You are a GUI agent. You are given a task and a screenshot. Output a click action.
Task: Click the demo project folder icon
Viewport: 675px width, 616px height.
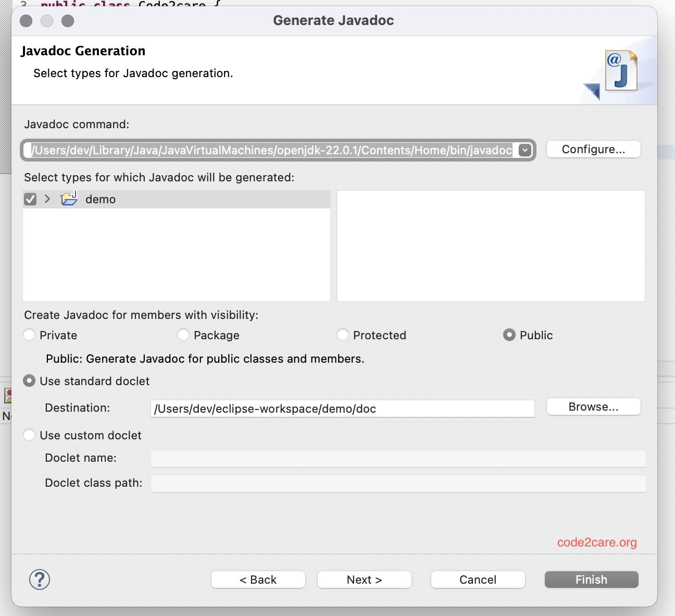click(68, 199)
